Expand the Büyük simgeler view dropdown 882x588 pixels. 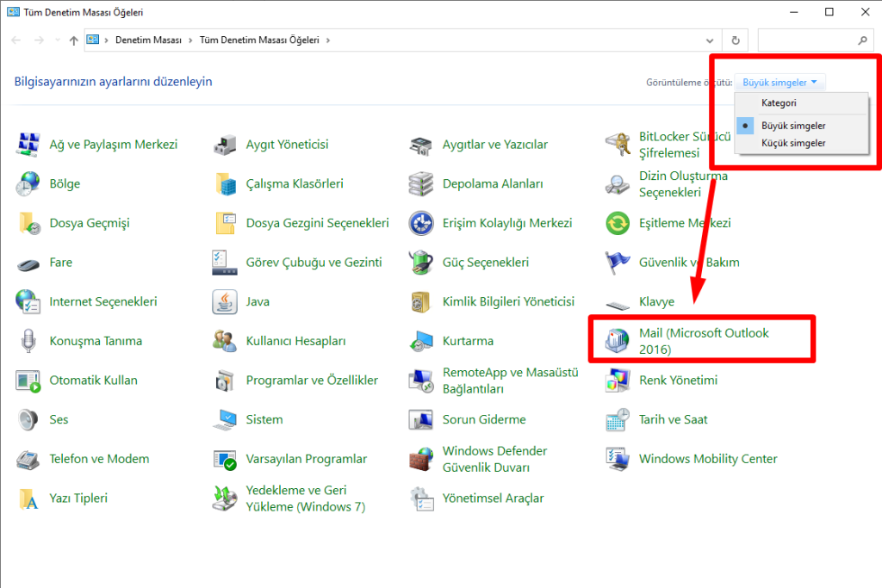[x=780, y=83]
